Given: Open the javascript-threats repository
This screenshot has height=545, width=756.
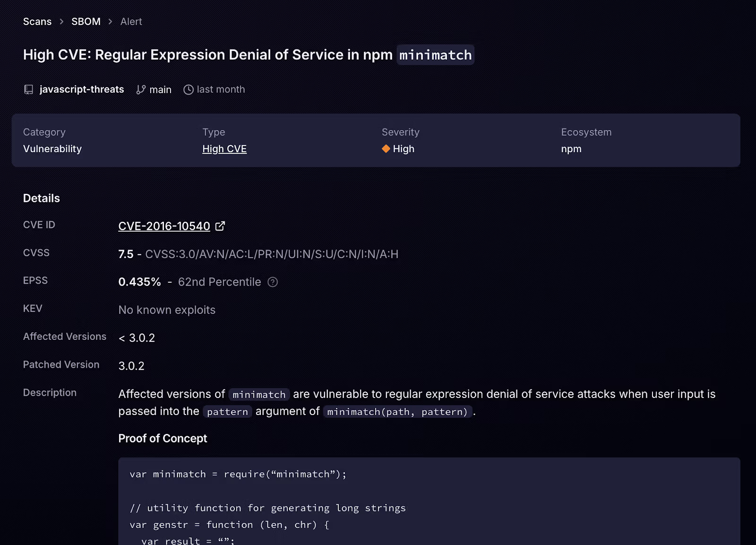Looking at the screenshot, I should 82,89.
